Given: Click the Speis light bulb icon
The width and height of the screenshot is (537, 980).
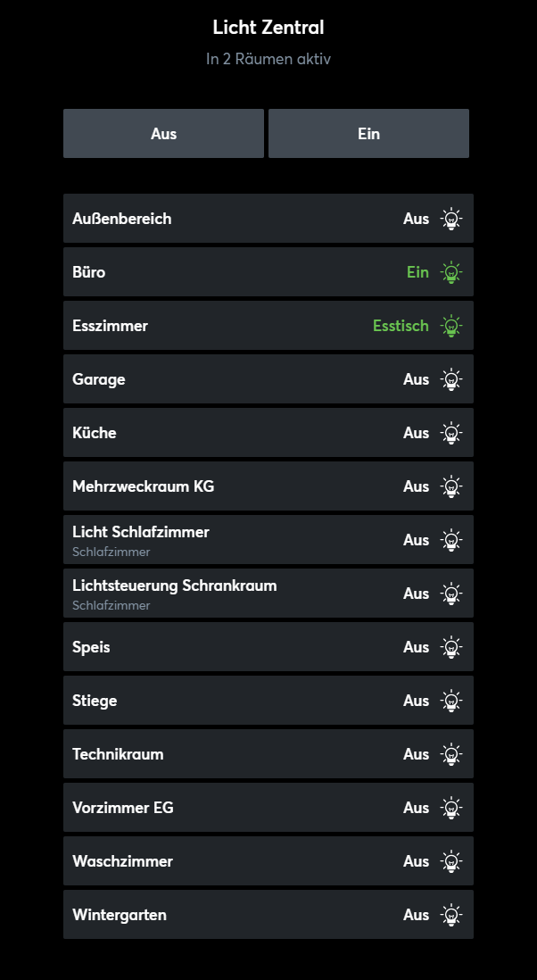Looking at the screenshot, I should click(x=452, y=647).
